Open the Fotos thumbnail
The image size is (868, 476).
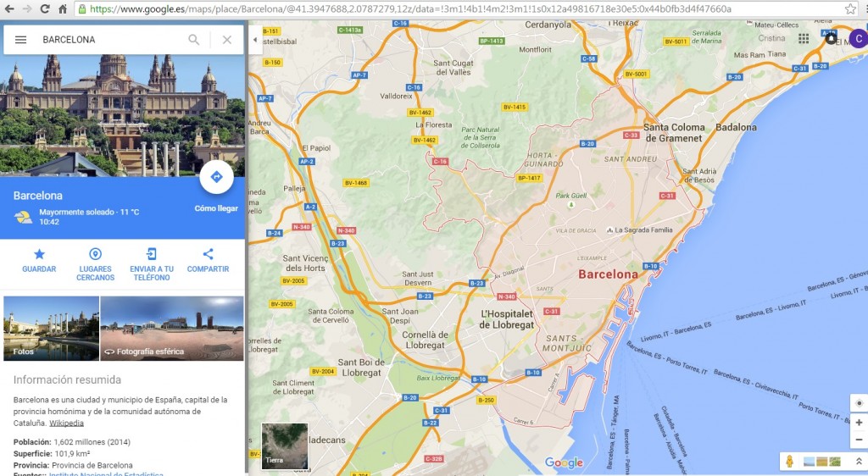[x=52, y=329]
